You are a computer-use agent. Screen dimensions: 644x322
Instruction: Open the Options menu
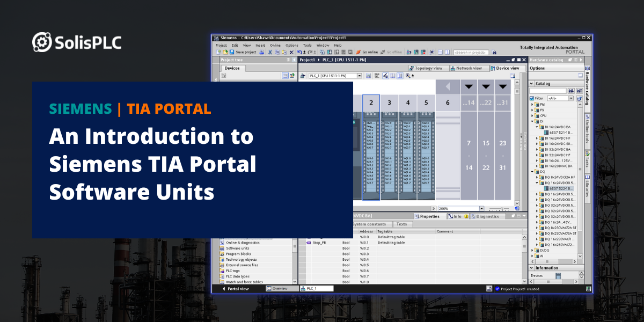click(291, 45)
